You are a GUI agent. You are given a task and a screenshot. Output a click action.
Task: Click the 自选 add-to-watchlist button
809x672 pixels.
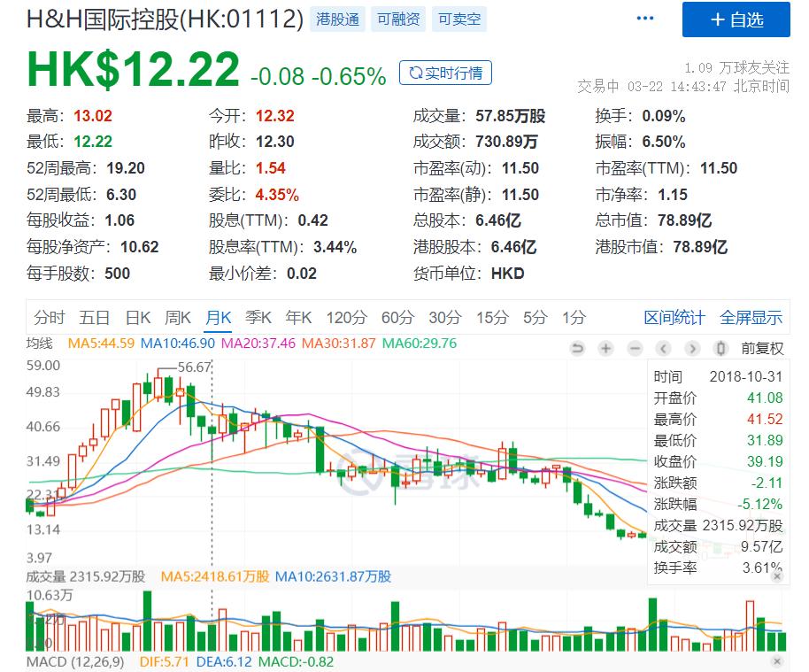(736, 20)
